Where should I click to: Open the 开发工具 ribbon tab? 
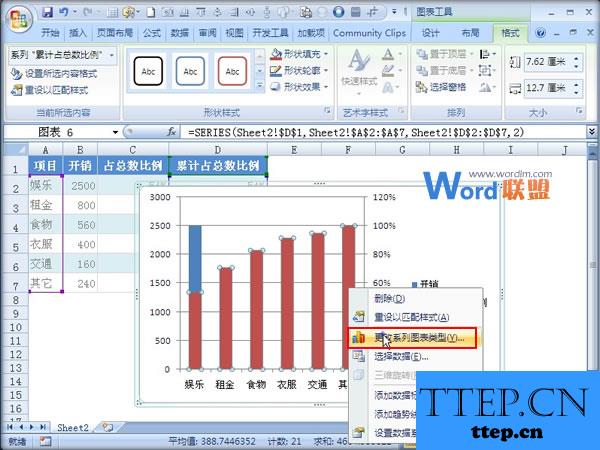(x=270, y=33)
